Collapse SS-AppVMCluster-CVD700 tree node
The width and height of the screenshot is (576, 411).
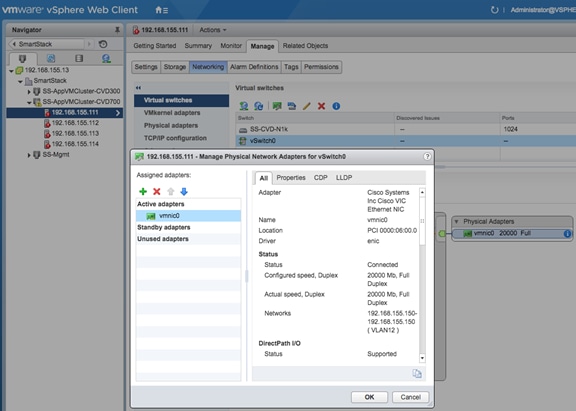click(29, 102)
